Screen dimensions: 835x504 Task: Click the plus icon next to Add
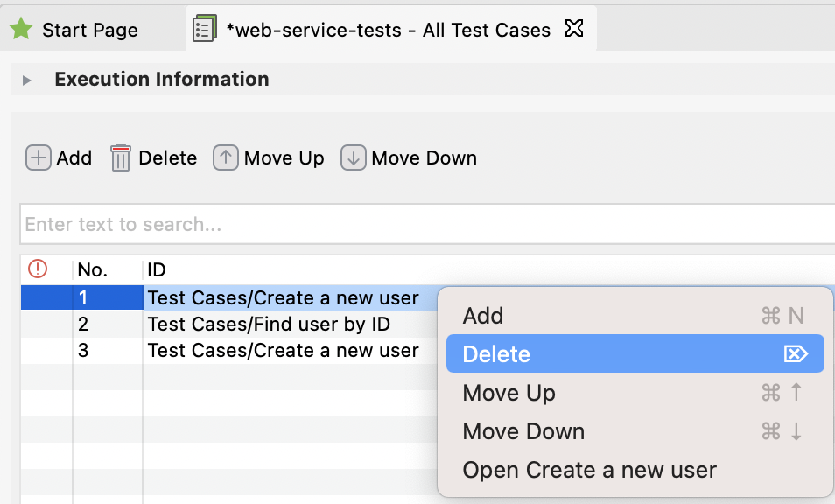[37, 157]
